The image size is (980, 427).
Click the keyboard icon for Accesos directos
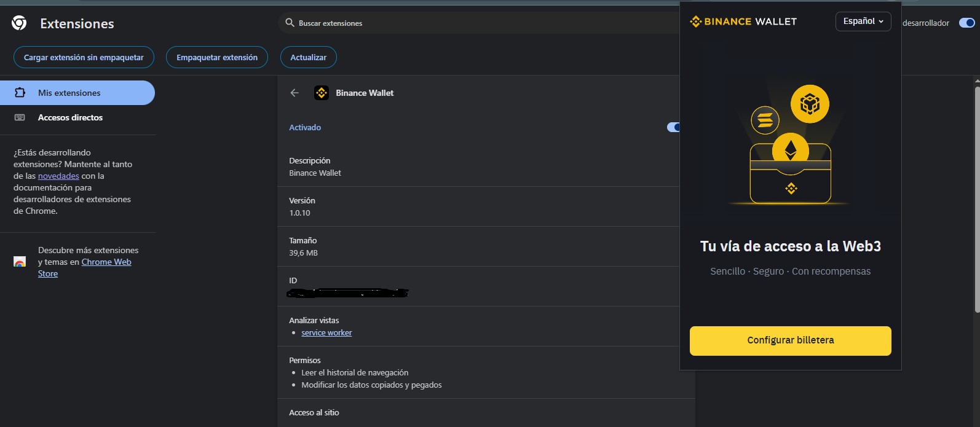coord(20,117)
